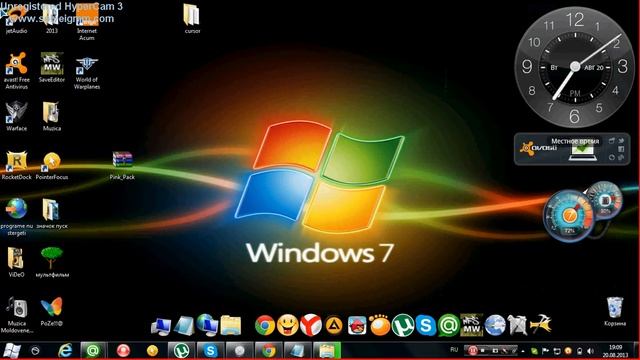The image size is (640, 360).
Task: Open the crossed hammer tools dock icon
Action: tap(541, 325)
